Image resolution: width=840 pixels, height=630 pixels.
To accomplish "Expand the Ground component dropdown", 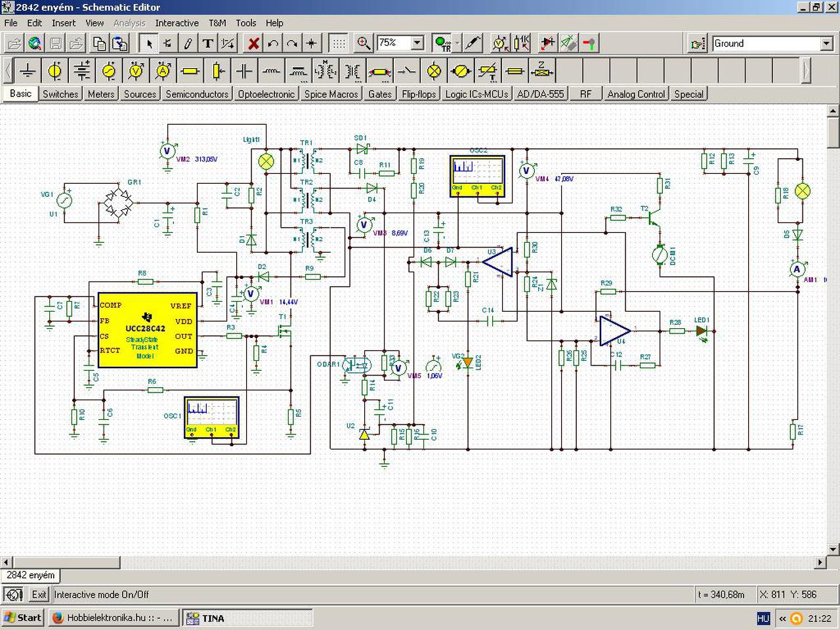I will point(827,43).
